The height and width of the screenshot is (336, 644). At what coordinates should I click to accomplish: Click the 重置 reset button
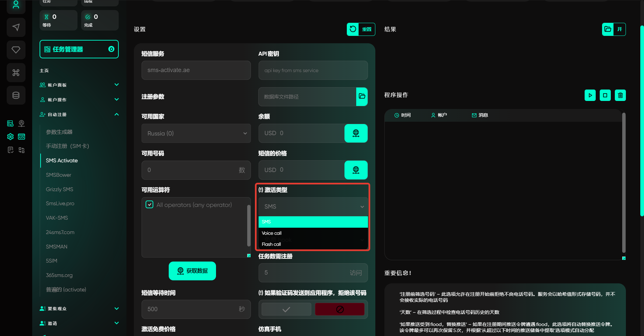click(361, 29)
